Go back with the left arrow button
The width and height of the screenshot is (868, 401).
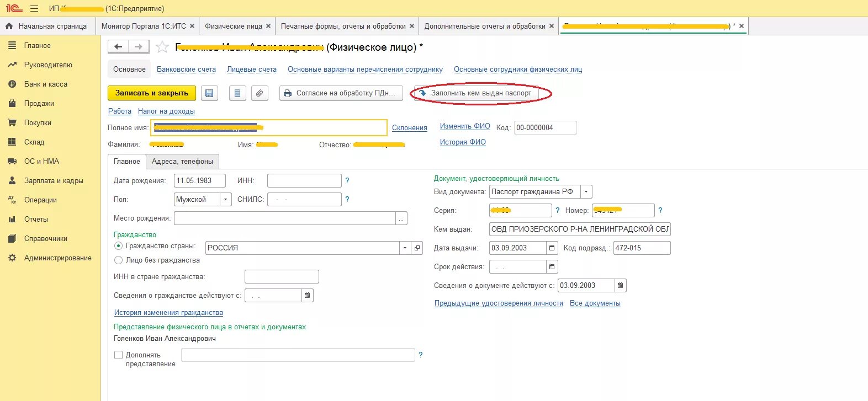(118, 47)
